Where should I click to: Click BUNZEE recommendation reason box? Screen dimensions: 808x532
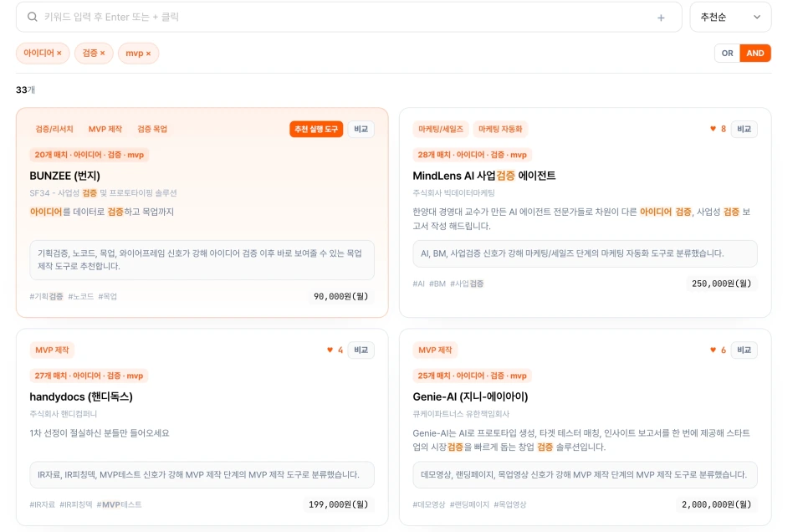point(202,260)
